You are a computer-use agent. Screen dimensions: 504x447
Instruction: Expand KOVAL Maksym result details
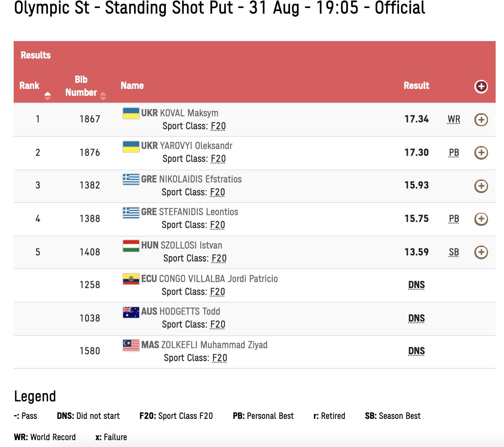tap(481, 120)
